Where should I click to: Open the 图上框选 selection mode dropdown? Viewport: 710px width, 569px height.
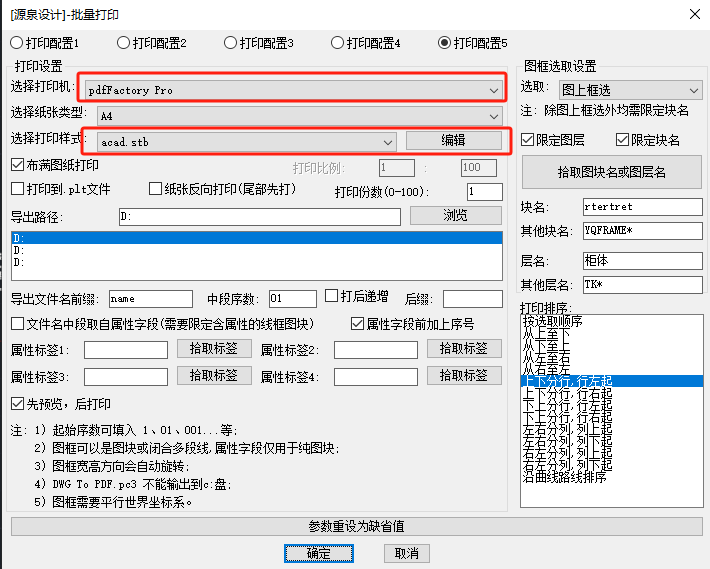[x=630, y=90]
